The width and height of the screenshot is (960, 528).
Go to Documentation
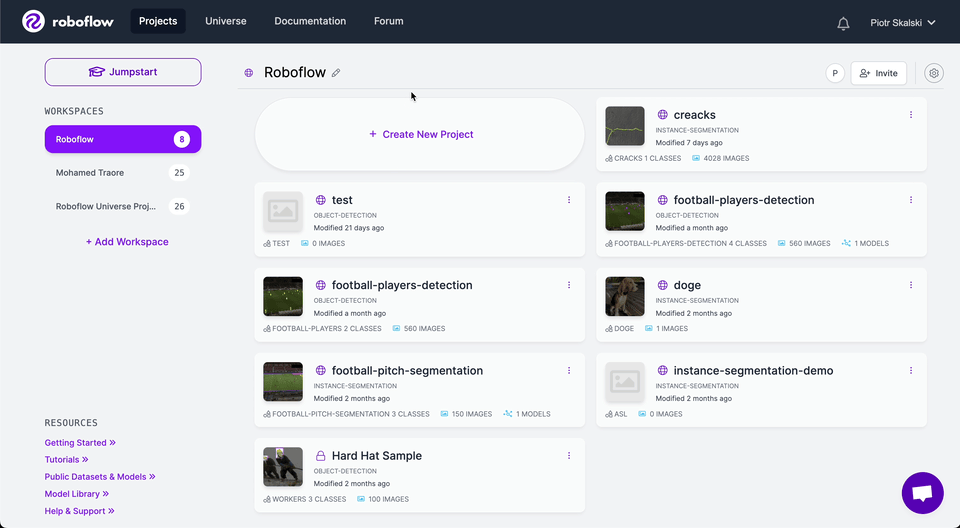pos(310,21)
